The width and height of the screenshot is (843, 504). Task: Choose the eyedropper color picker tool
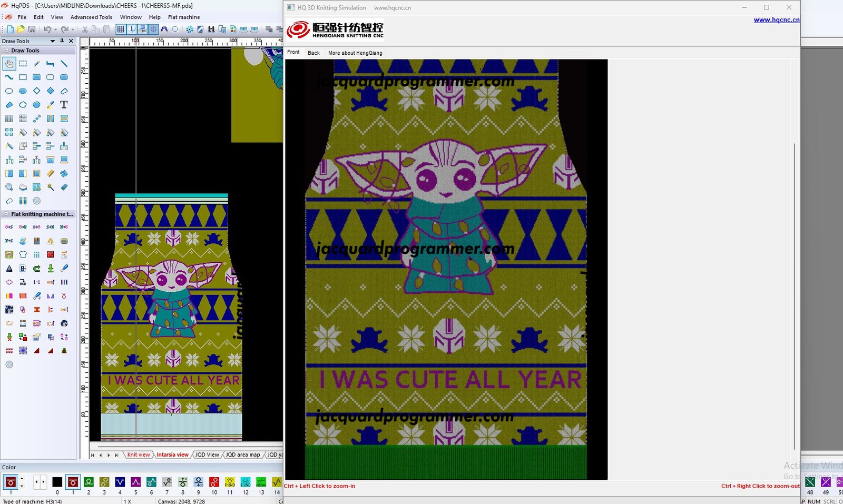(50, 105)
